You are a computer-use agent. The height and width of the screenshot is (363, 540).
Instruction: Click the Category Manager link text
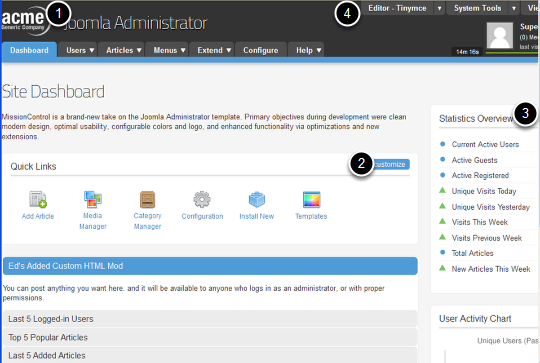coord(147,221)
